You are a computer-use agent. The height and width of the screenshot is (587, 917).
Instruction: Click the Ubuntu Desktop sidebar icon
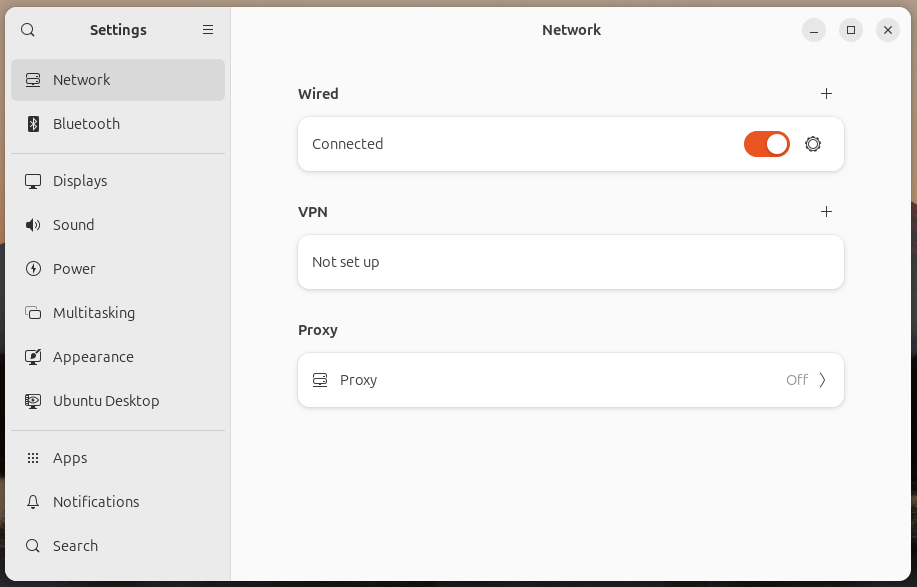[x=32, y=401]
